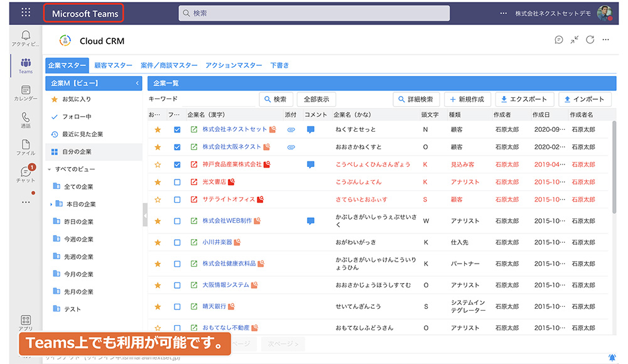Check follow checkbox for 小川井楽器
Viewport: 628px width, 364px height.
click(x=177, y=242)
